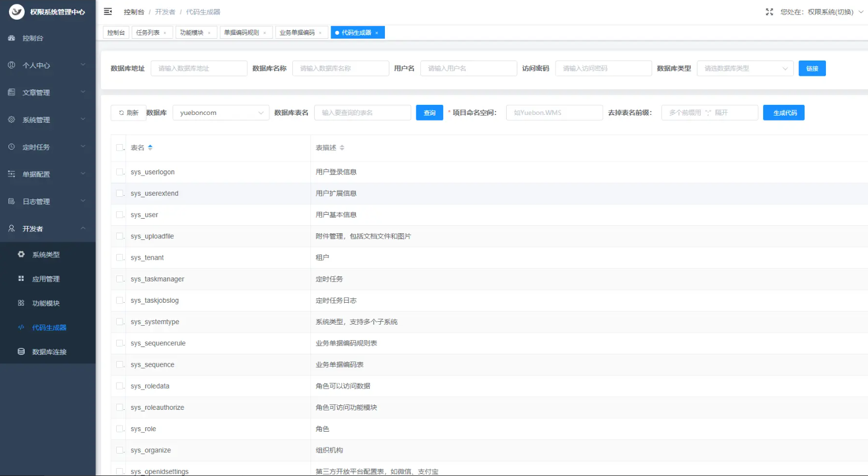
Task: Expand the 定时任务 menu chevron
Action: 83,146
